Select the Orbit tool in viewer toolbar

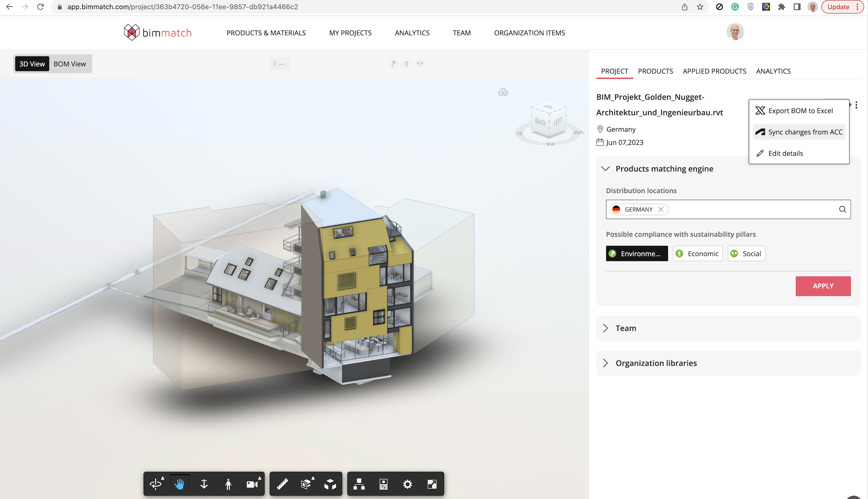[x=156, y=483]
